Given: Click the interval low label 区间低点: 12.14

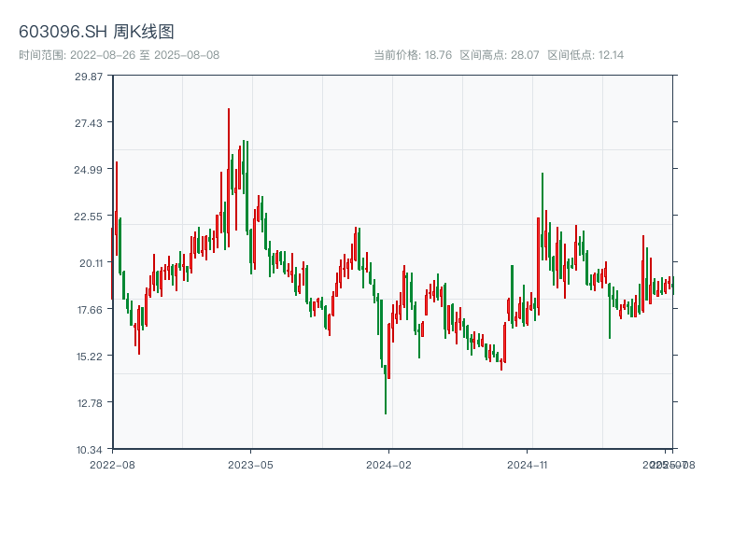Looking at the screenshot, I should tap(585, 55).
